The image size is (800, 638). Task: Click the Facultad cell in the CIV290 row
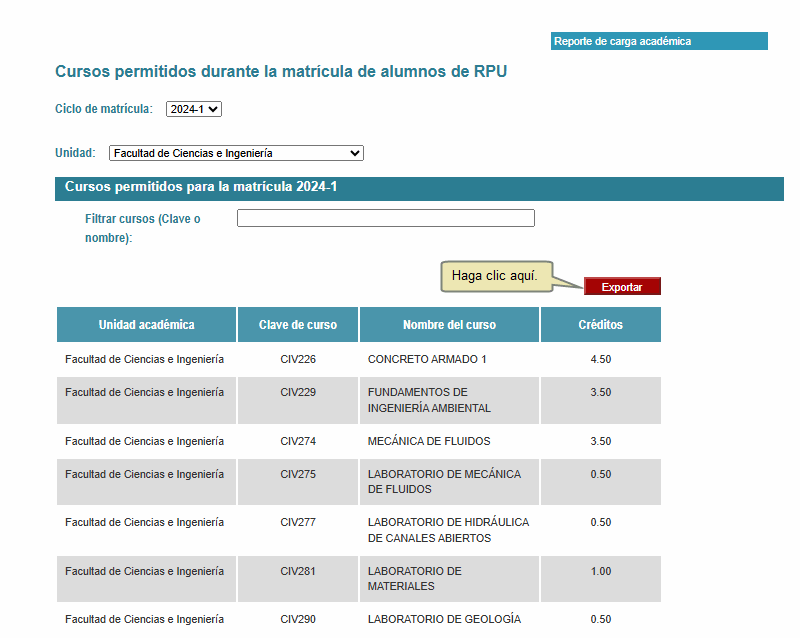click(x=144, y=620)
